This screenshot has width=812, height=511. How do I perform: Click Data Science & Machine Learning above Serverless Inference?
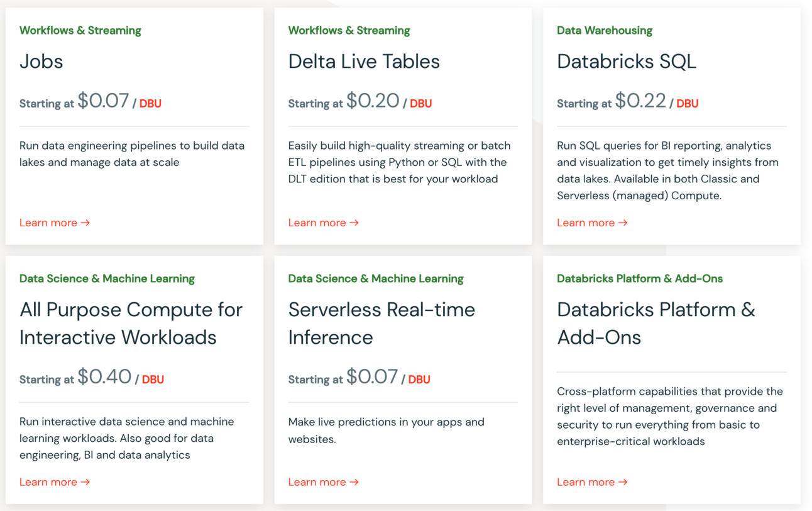[376, 278]
